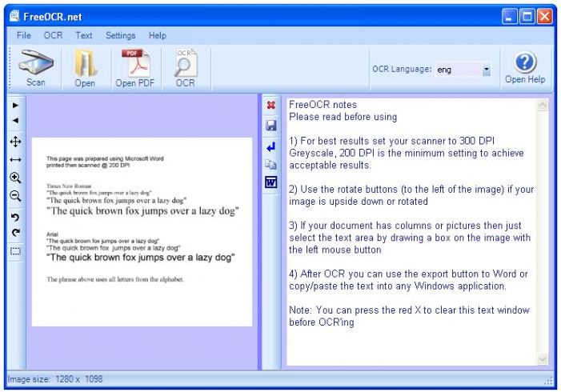Go to next page with right arrow

pos(15,105)
